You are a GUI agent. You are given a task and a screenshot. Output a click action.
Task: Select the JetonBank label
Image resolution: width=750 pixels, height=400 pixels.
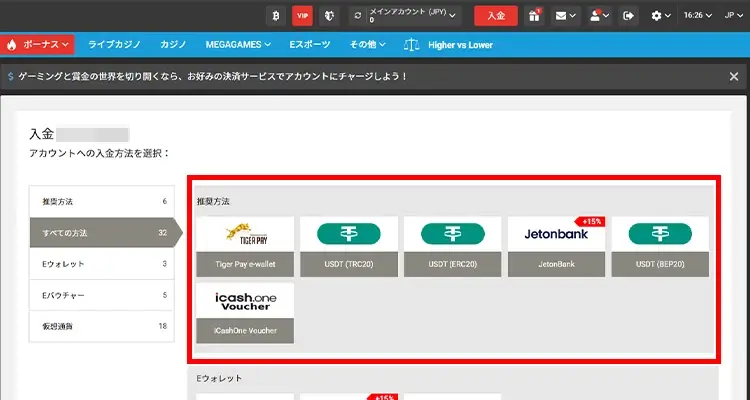[x=556, y=264]
